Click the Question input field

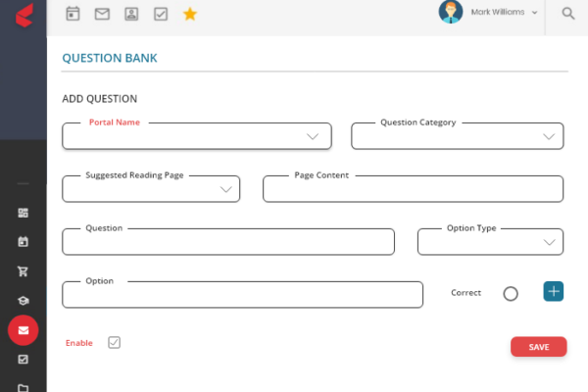(228, 242)
